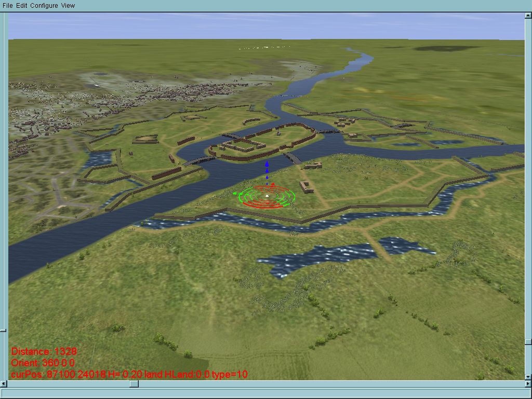The width and height of the screenshot is (532, 399).
Task: Click the left edge slider handle
Action: [x=3, y=330]
